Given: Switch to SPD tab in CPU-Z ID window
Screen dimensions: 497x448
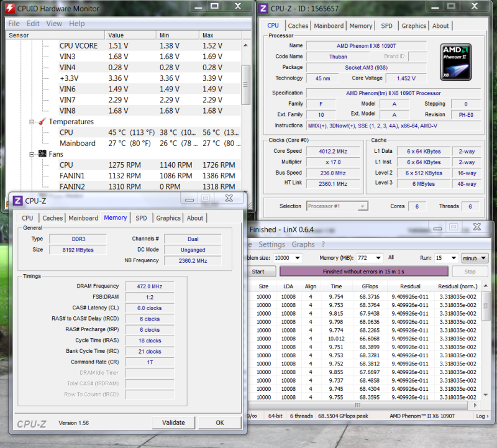Looking at the screenshot, I should coord(386,26).
